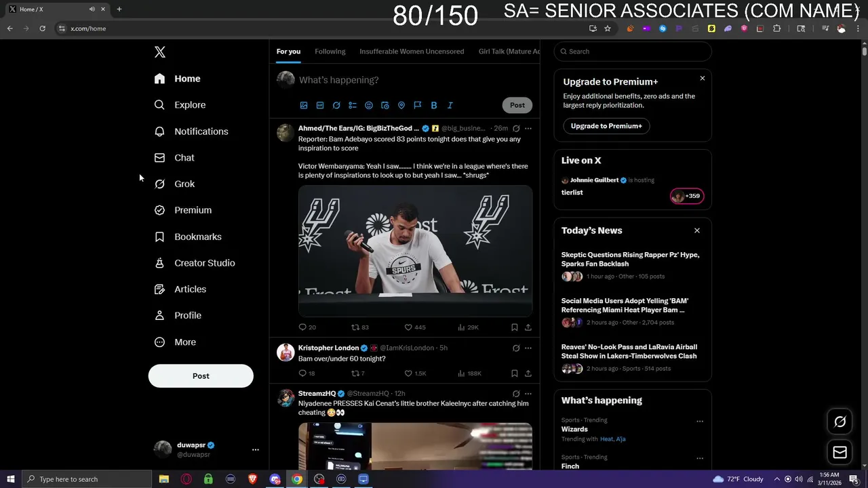Image resolution: width=868 pixels, height=488 pixels.
Task: Open Grok from the sidebar
Action: pos(174,184)
